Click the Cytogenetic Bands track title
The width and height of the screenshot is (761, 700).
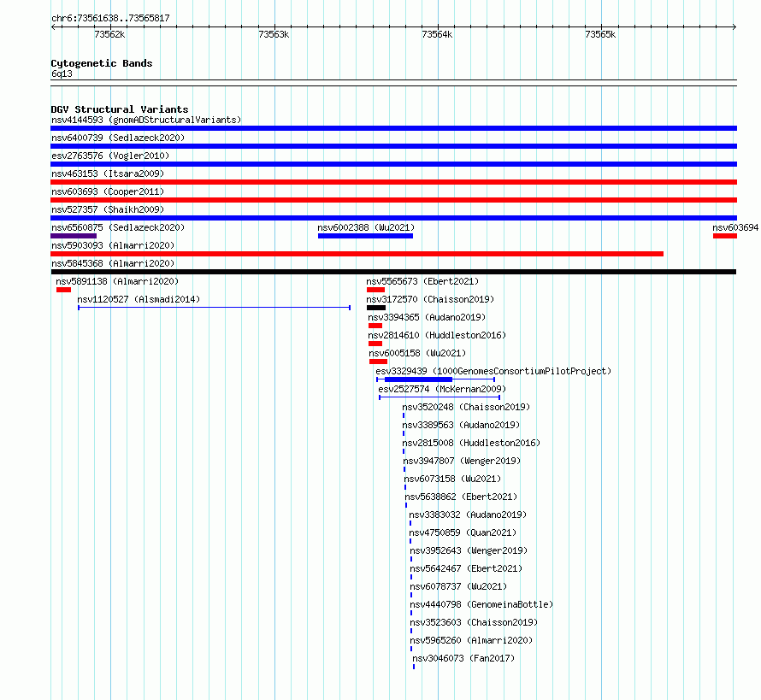pos(102,63)
